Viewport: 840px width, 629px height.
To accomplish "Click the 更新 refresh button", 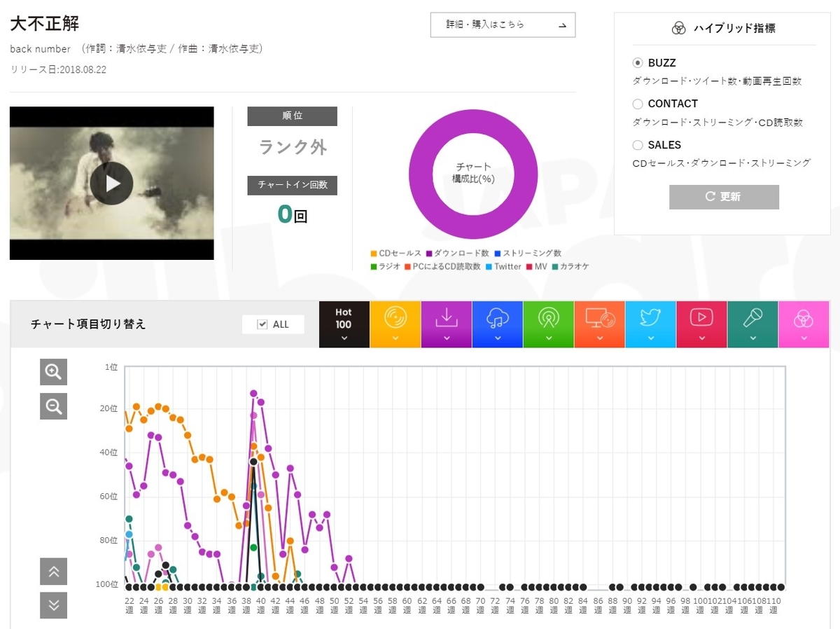I will tap(724, 197).
